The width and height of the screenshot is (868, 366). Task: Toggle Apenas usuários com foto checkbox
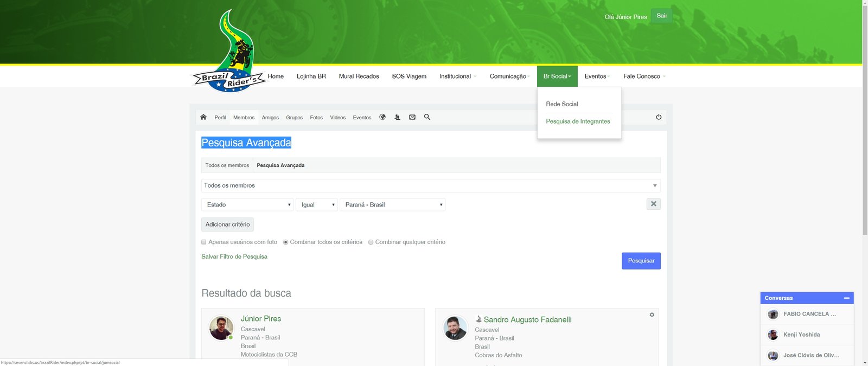(204, 242)
